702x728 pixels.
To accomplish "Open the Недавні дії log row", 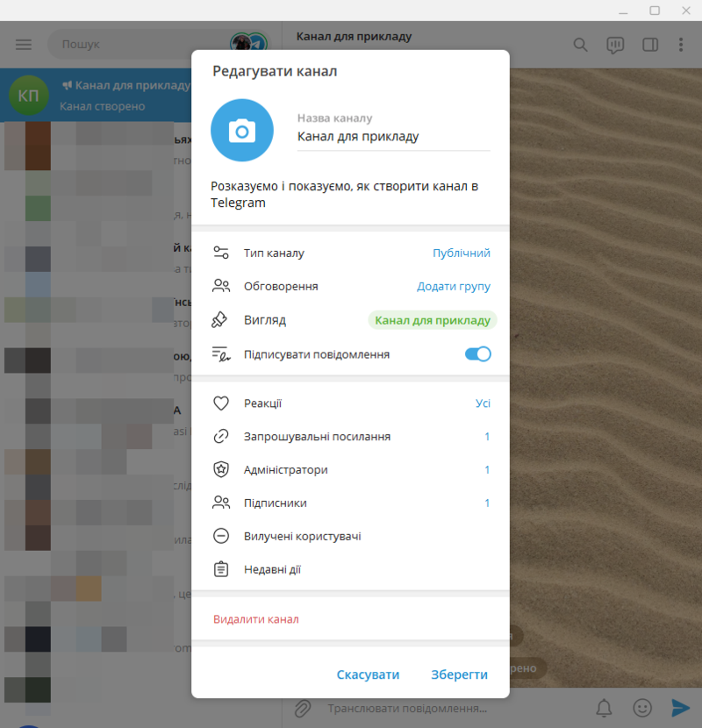I will click(350, 569).
